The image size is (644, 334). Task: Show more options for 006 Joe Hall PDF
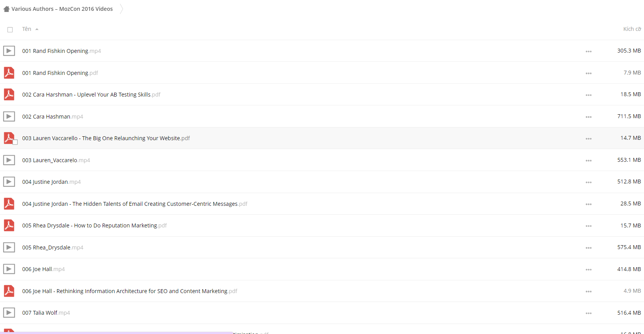click(588, 292)
